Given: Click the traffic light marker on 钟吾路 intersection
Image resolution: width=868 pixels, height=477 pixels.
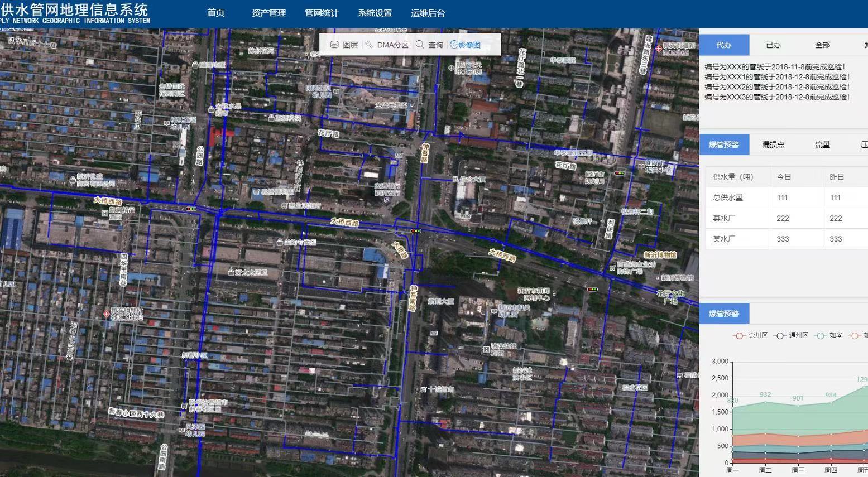Looking at the screenshot, I should (x=415, y=231).
